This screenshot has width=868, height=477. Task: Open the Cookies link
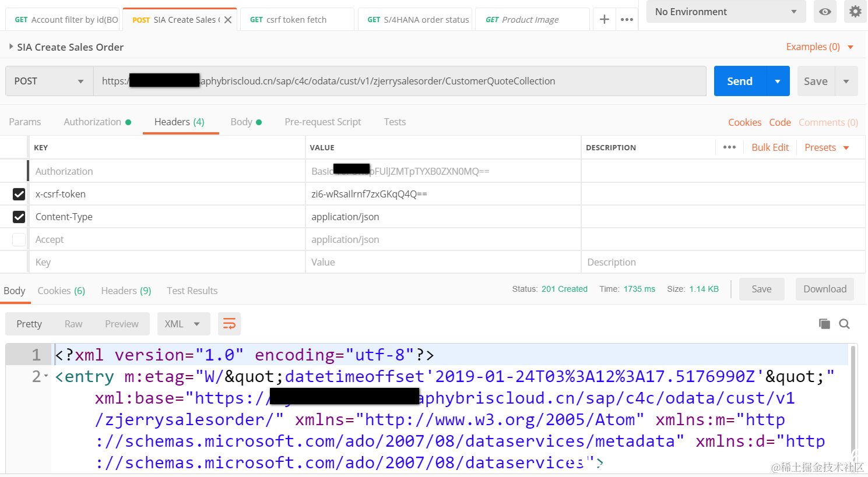[744, 122]
